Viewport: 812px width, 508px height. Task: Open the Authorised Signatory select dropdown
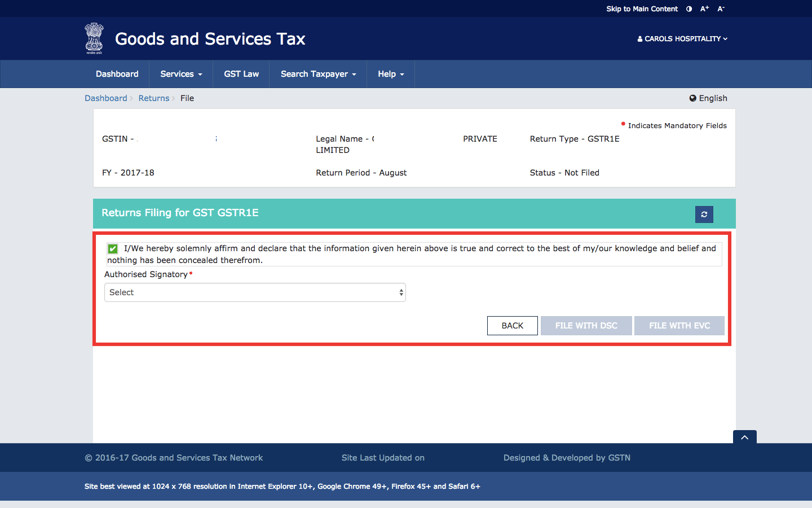(x=255, y=292)
